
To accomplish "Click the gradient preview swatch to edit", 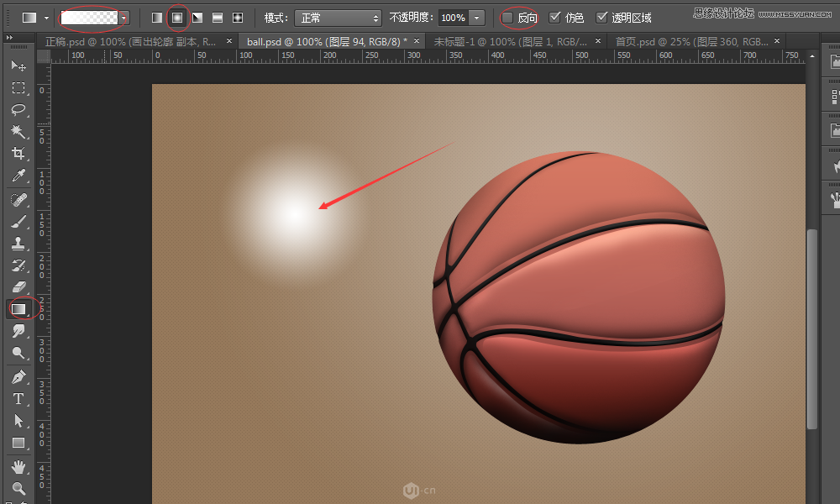I will (90, 18).
